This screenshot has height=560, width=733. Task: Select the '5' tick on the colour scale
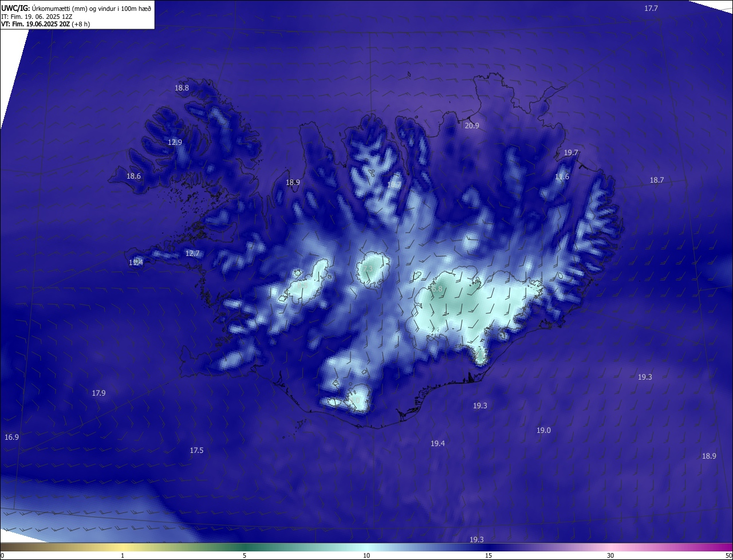[245, 556]
